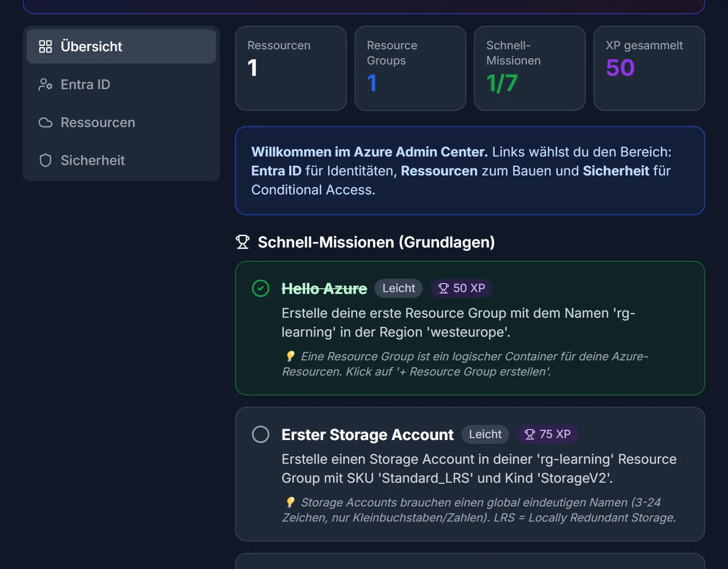
Task: Click the Willkommen im Azure Admin Center text
Action: [x=369, y=152]
